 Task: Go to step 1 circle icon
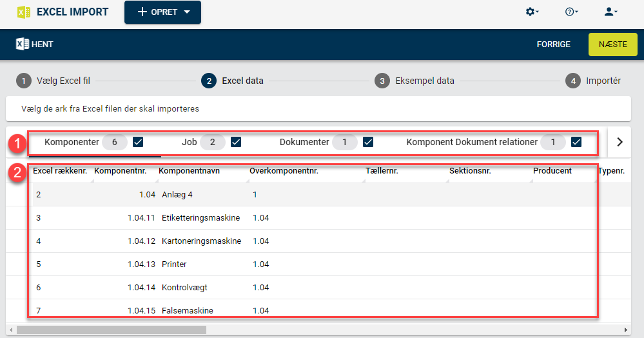pos(24,81)
